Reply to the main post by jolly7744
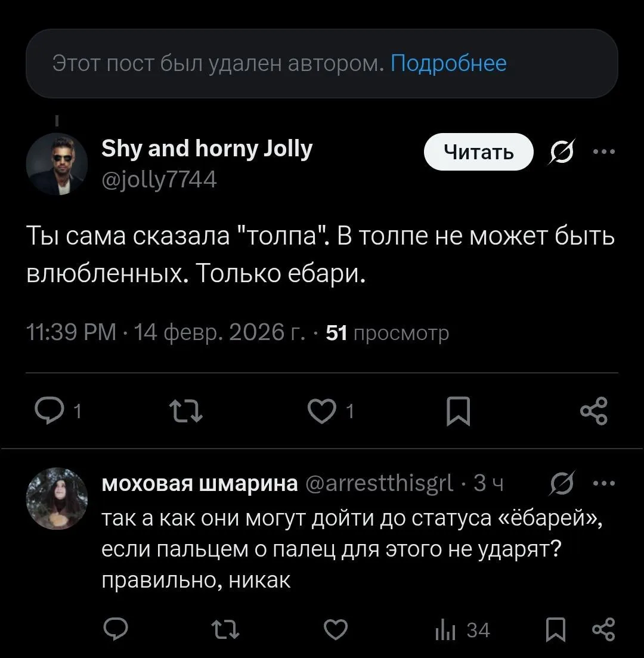 point(46,412)
